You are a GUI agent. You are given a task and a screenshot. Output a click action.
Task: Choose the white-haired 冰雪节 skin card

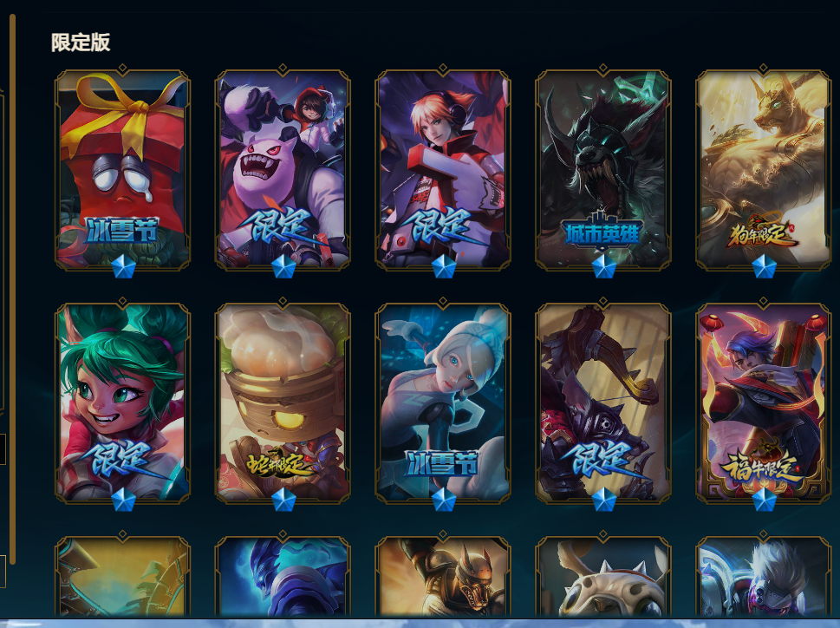pos(442,402)
